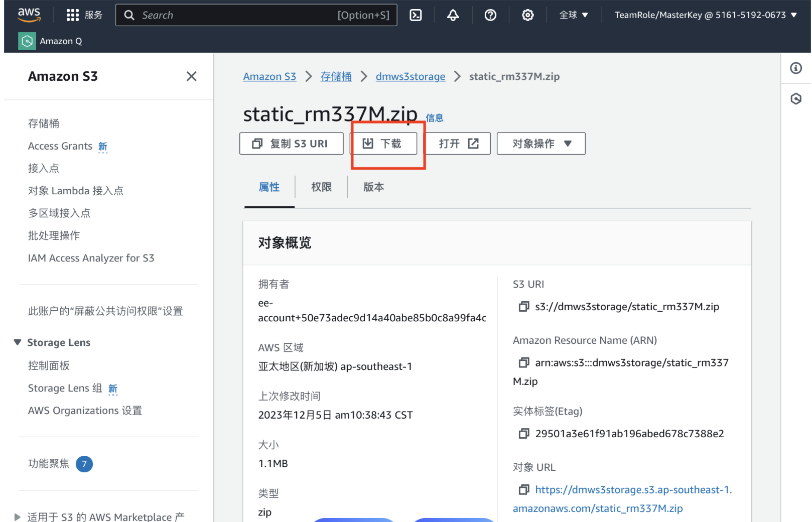Expand the AWS Marketplace for S3 section
812x522 pixels.
click(18, 517)
